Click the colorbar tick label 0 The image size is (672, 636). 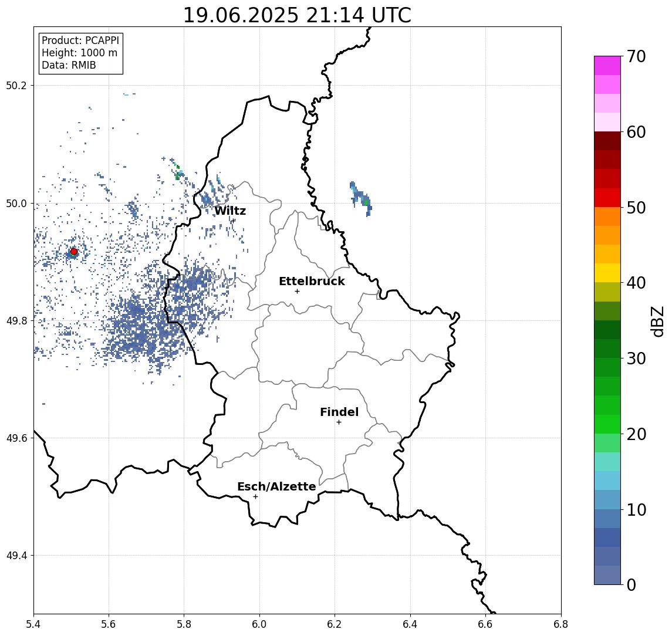pos(632,584)
